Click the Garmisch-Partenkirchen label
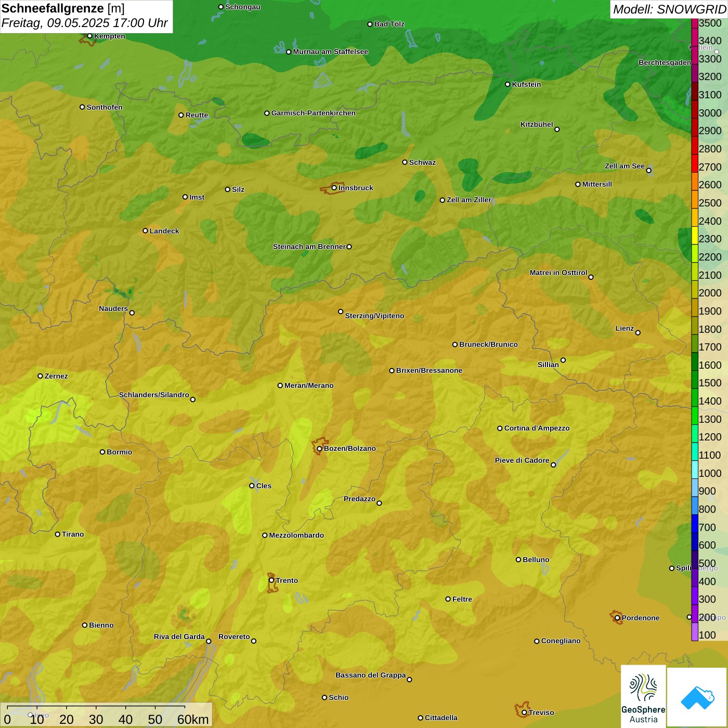 click(x=314, y=113)
